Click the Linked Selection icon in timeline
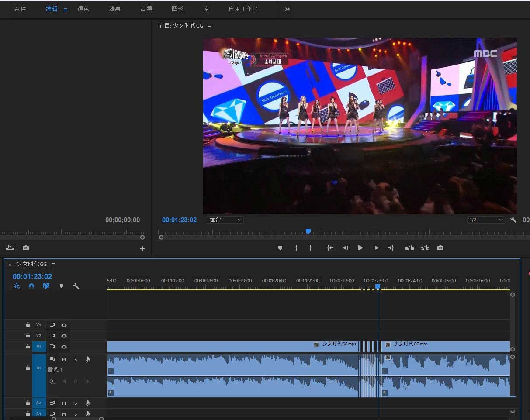 tap(46, 286)
